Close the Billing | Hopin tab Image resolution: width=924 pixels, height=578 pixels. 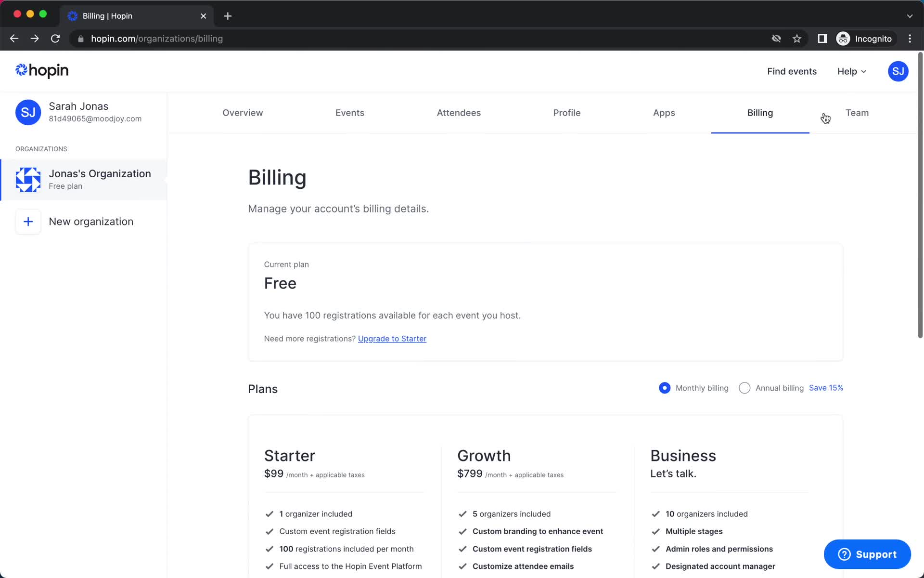tap(204, 16)
